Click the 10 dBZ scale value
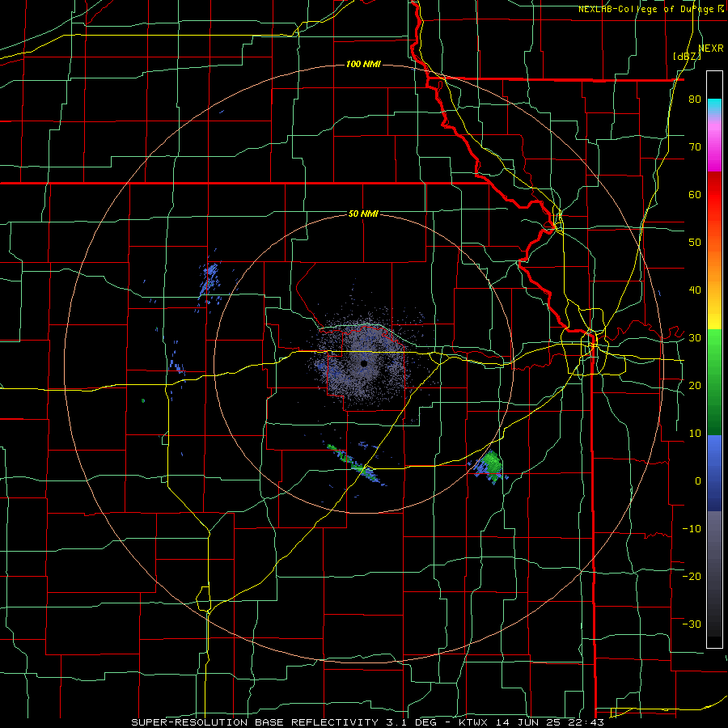Viewport: 728px width, 728px height. 695,434
